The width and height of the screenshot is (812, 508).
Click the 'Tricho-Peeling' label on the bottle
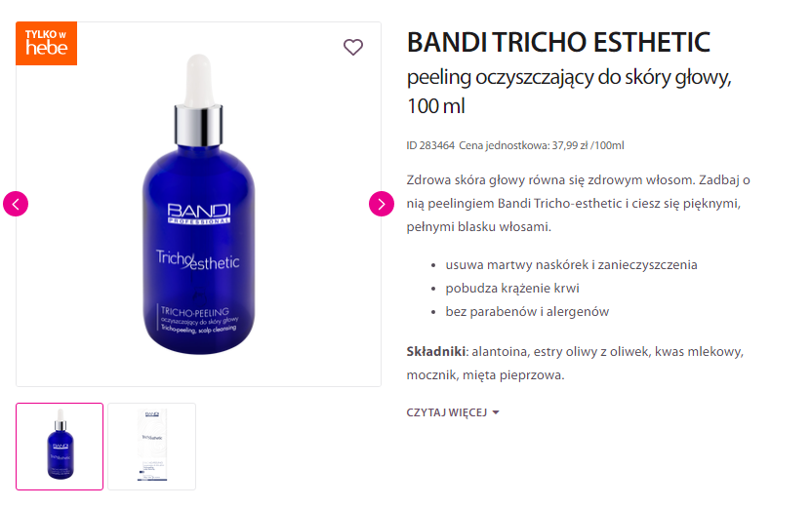pos(195,312)
